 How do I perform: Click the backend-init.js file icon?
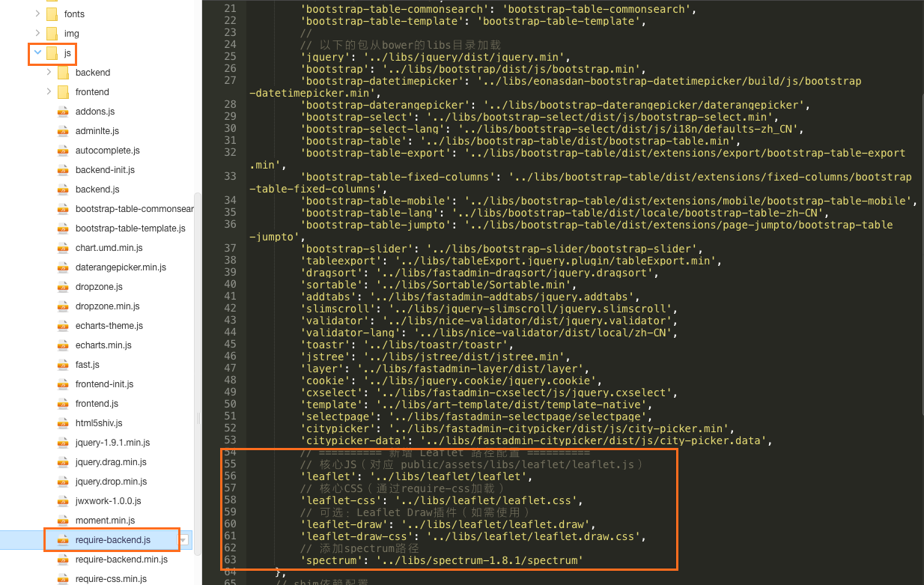tap(63, 169)
